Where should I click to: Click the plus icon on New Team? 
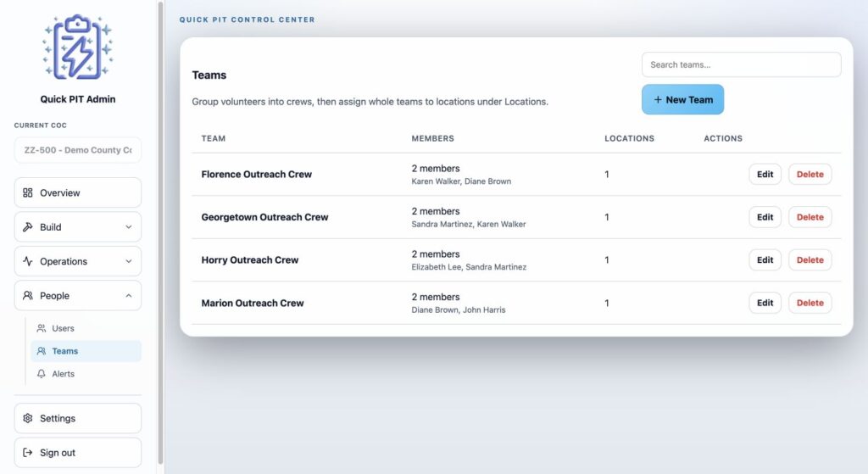click(658, 100)
